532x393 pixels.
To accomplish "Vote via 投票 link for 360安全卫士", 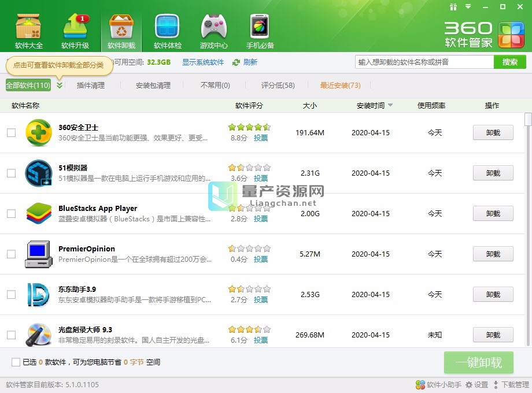I will coord(261,138).
